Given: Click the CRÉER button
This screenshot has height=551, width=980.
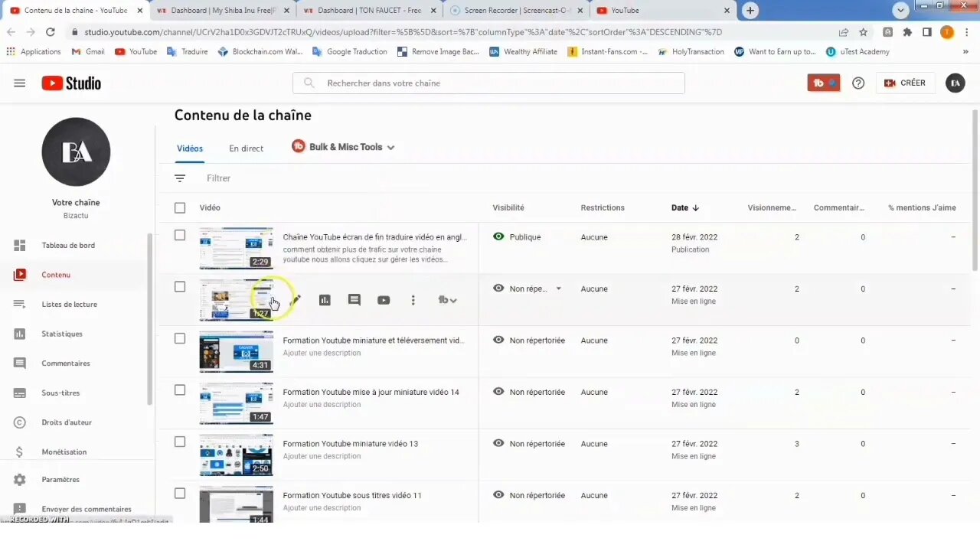Looking at the screenshot, I should 905,83.
